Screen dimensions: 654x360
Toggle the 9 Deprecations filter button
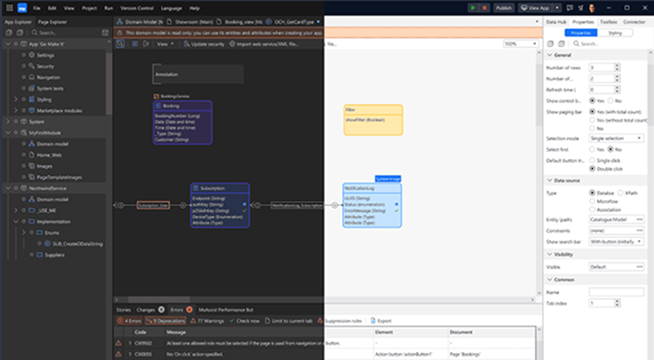[166, 321]
